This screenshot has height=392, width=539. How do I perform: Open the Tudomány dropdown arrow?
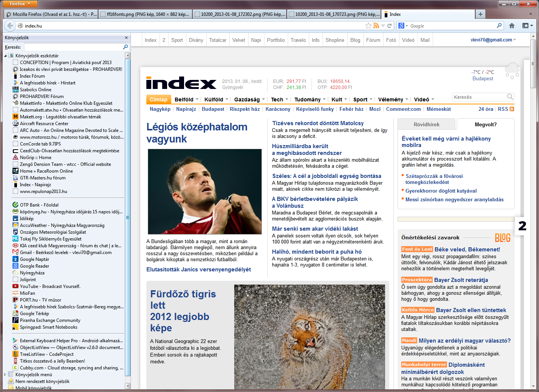click(324, 100)
